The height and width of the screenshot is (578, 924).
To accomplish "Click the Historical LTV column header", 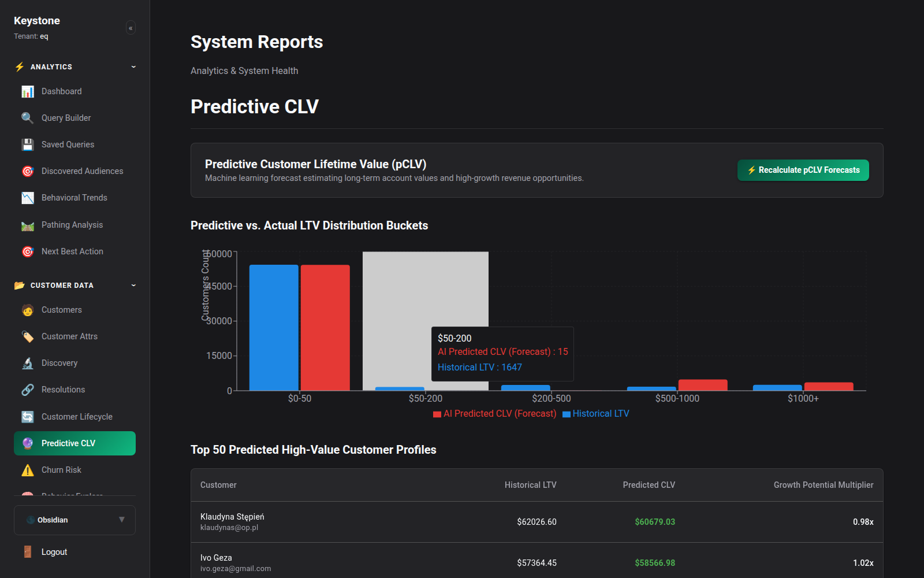I will point(530,485).
